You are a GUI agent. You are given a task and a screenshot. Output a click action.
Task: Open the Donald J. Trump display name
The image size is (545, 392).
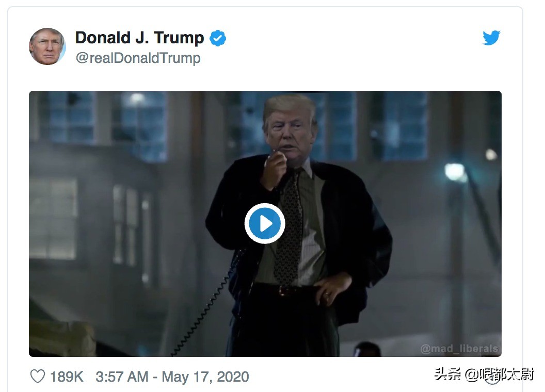[x=139, y=38]
